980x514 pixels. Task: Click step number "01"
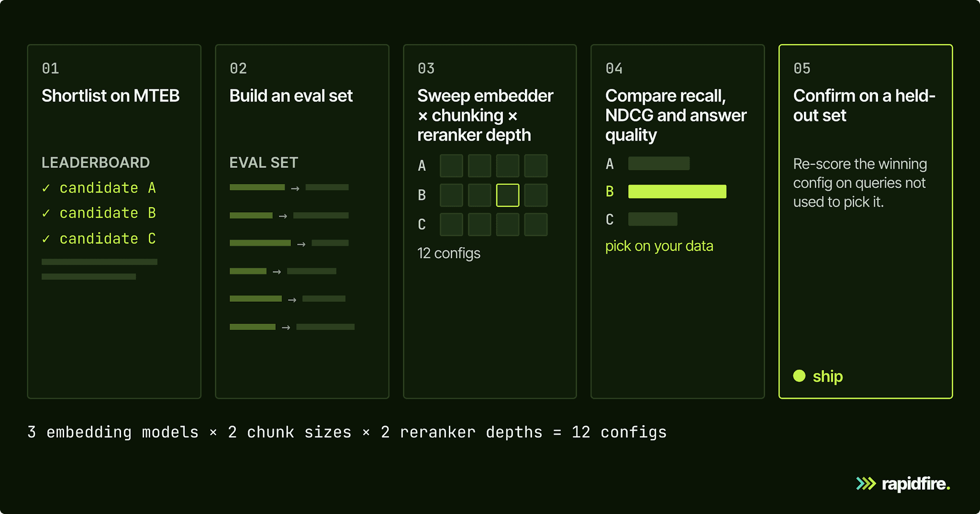coord(50,68)
